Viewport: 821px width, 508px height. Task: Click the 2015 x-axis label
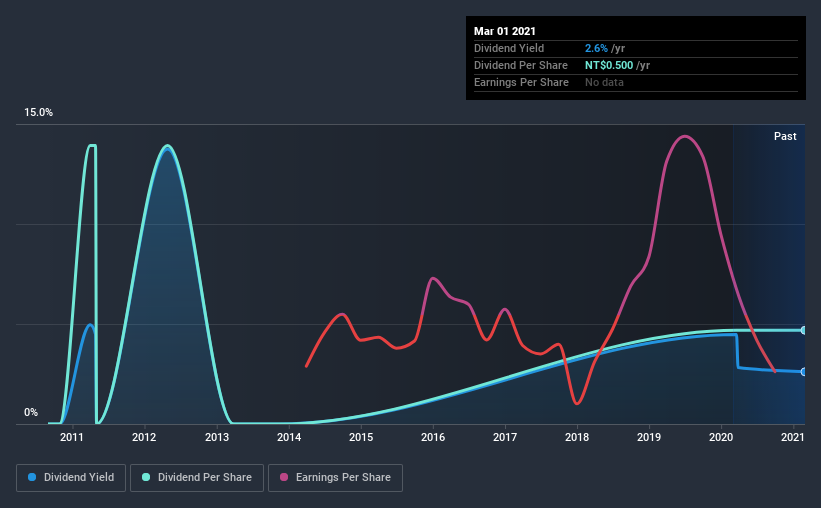361,437
